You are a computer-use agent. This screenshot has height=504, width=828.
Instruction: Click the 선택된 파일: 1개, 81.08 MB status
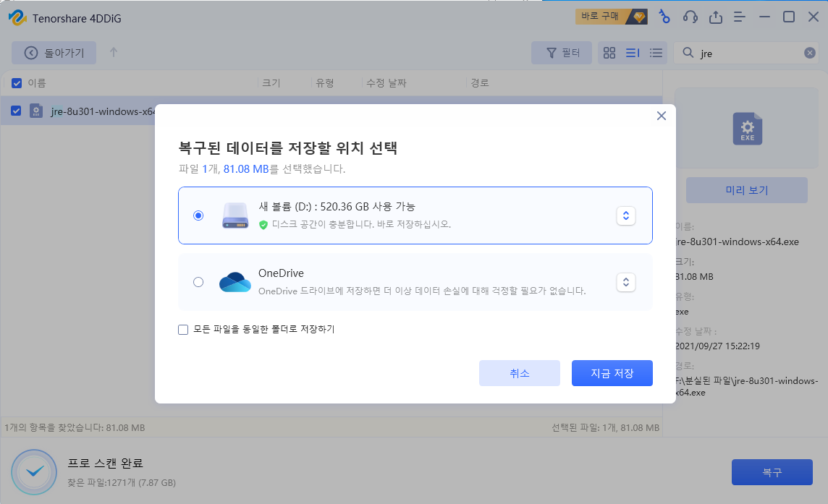coord(606,427)
